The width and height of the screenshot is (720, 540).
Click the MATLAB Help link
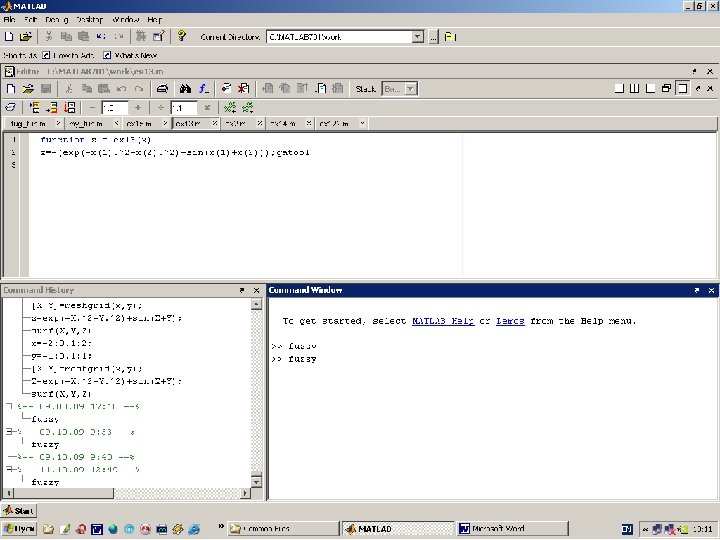pyautogui.click(x=444, y=321)
